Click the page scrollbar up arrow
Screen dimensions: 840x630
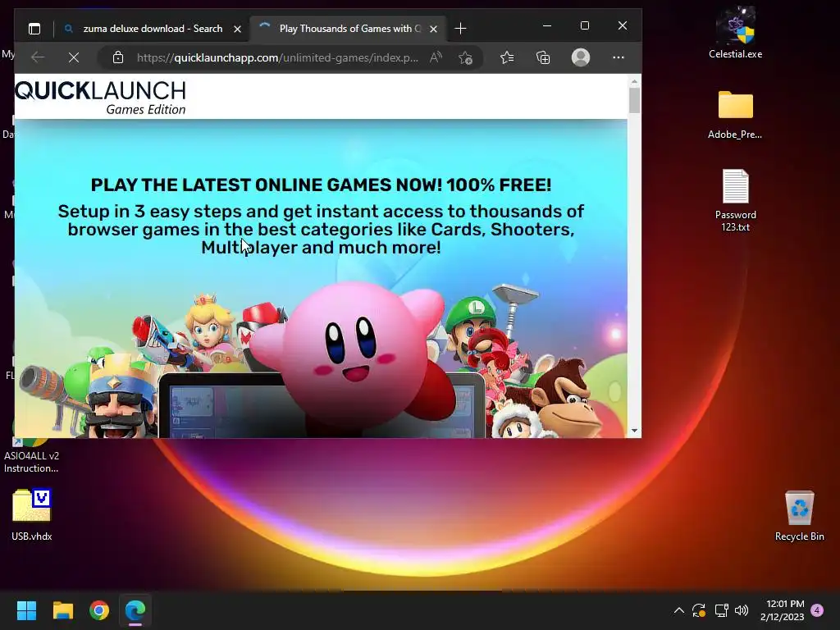(x=634, y=81)
